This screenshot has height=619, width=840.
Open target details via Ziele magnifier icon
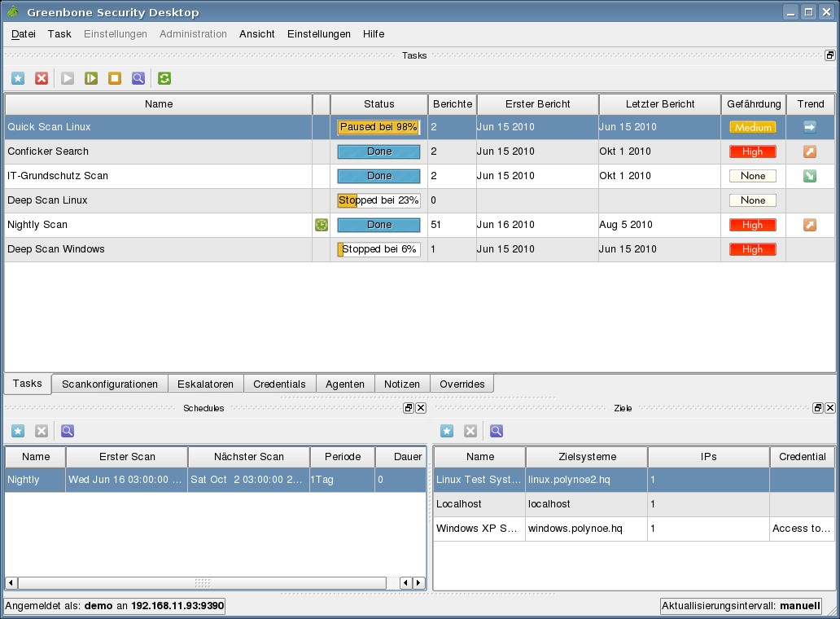point(496,431)
